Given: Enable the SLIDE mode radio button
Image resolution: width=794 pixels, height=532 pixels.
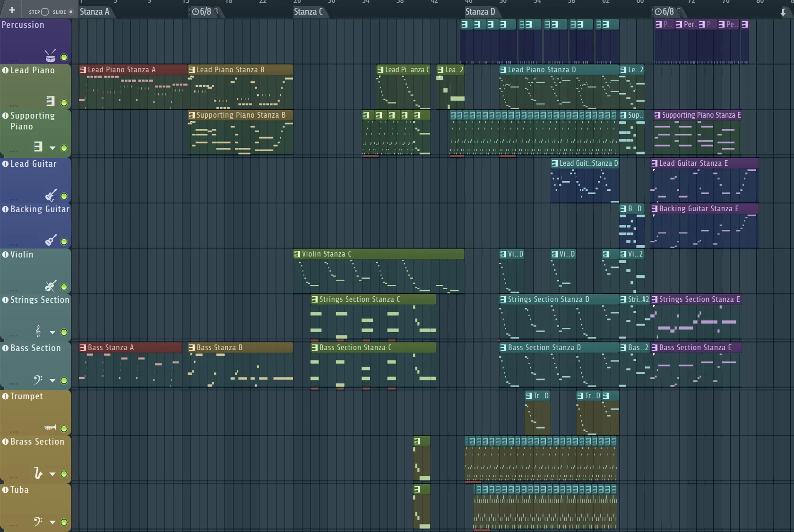Looking at the screenshot, I should [71, 12].
